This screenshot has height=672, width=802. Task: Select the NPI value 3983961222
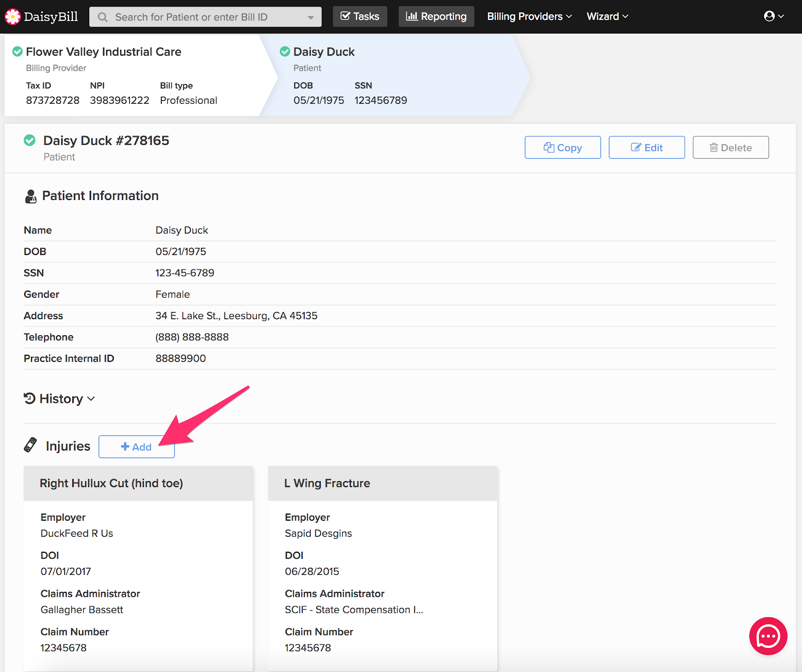point(120,100)
